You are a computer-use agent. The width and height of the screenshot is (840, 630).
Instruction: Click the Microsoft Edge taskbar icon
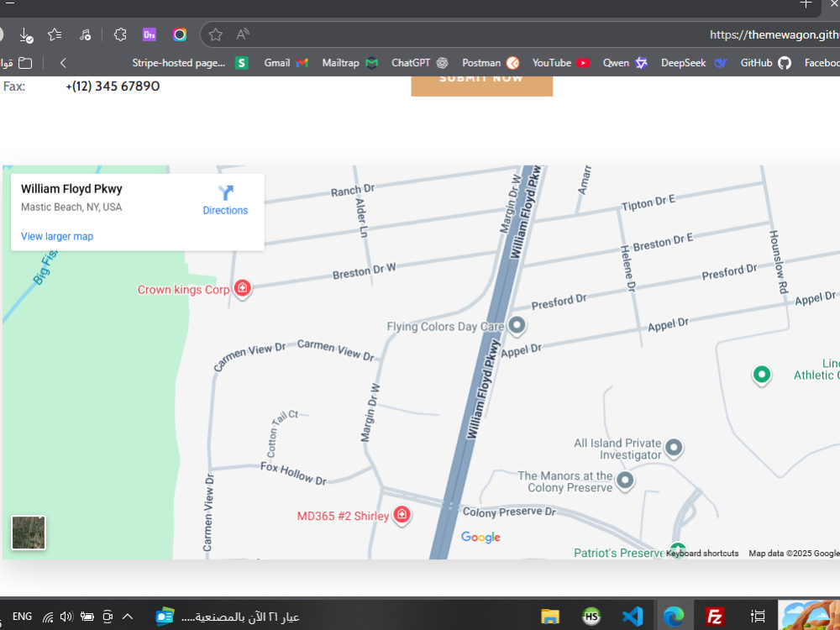[x=674, y=617]
